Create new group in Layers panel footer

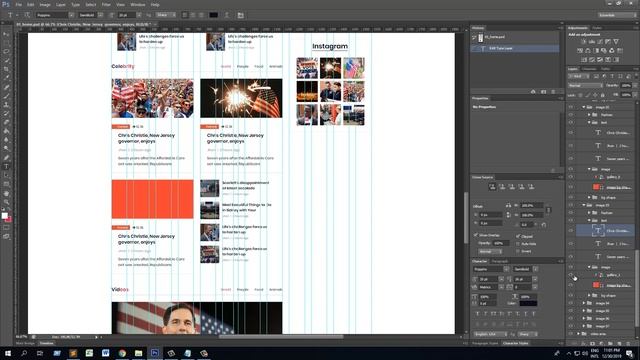(x=610, y=343)
